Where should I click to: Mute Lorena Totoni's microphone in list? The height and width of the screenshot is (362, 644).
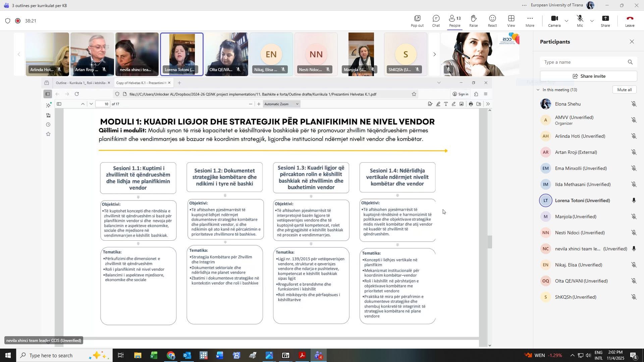(634, 200)
